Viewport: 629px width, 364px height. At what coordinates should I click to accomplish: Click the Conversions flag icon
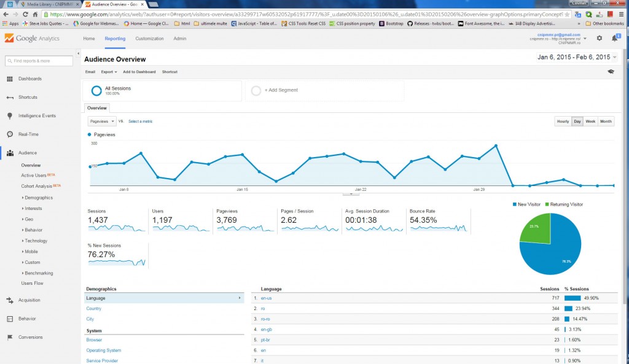[x=10, y=337]
